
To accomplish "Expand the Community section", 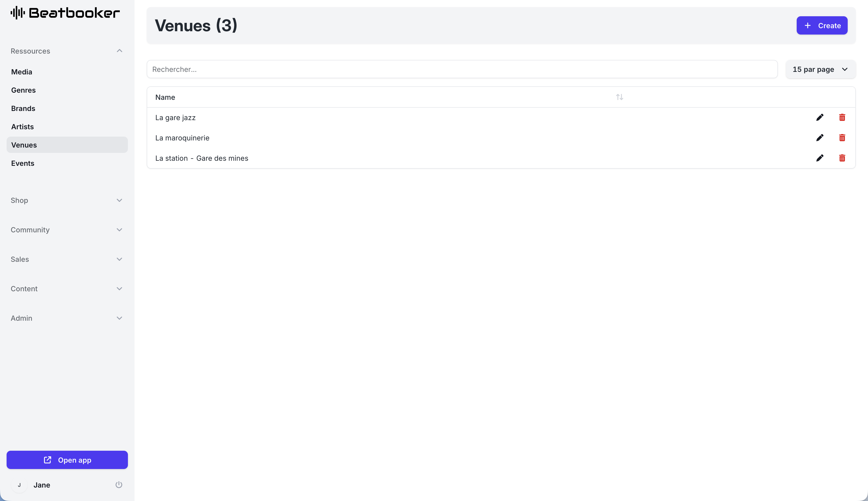I will [x=119, y=230].
